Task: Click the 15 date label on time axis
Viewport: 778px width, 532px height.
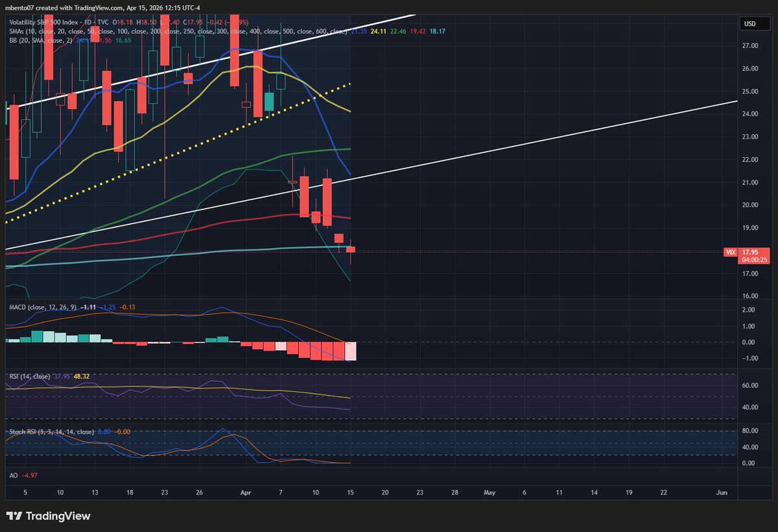Action: pyautogui.click(x=351, y=492)
